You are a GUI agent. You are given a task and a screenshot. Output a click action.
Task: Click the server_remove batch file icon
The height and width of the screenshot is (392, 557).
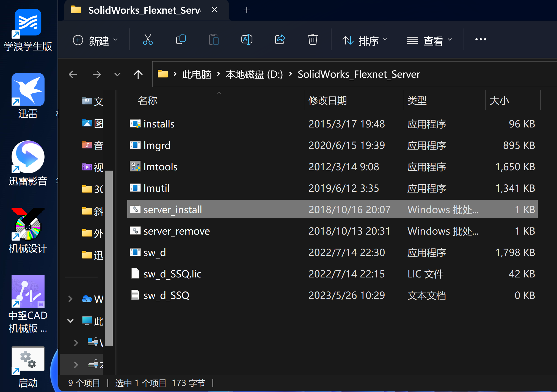click(x=135, y=231)
